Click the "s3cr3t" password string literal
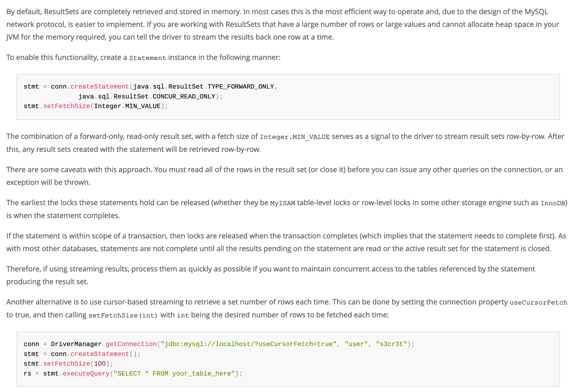This screenshot has width=577, height=392. 391,344
